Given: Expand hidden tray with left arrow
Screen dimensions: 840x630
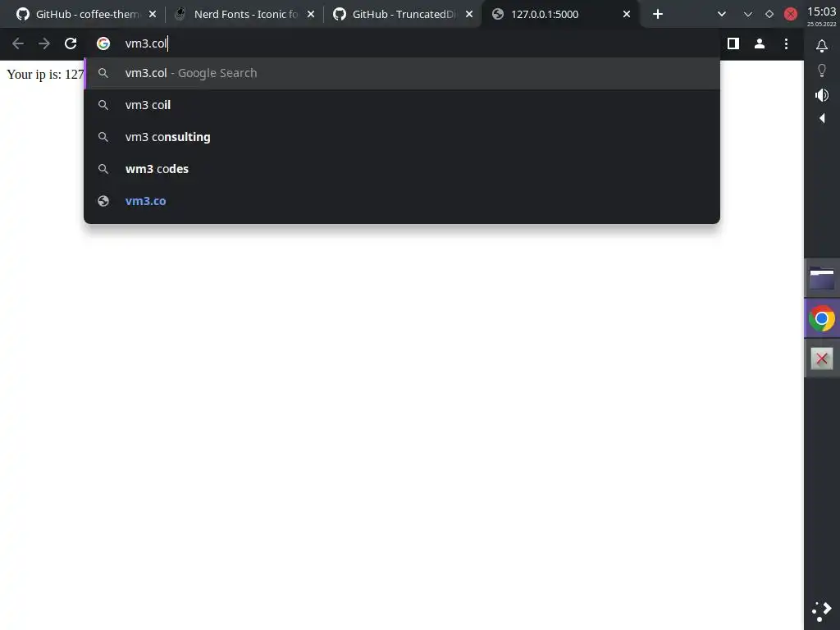Looking at the screenshot, I should [822, 118].
